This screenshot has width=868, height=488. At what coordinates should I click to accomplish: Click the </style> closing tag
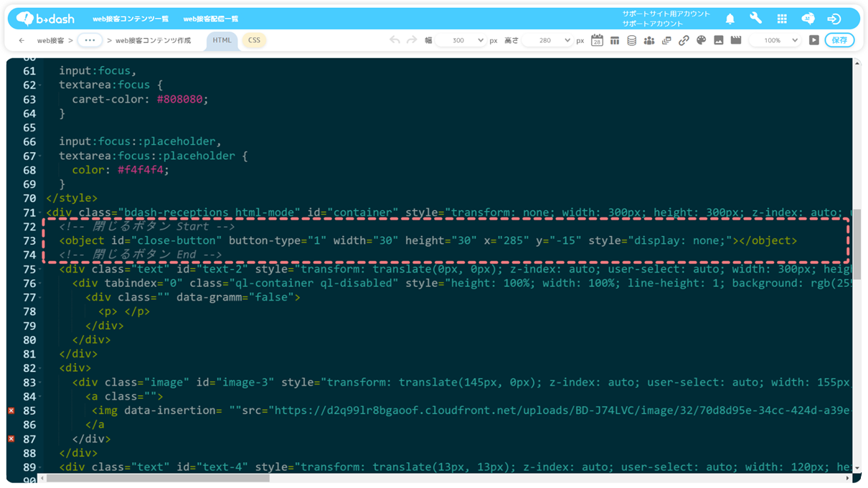click(x=72, y=198)
